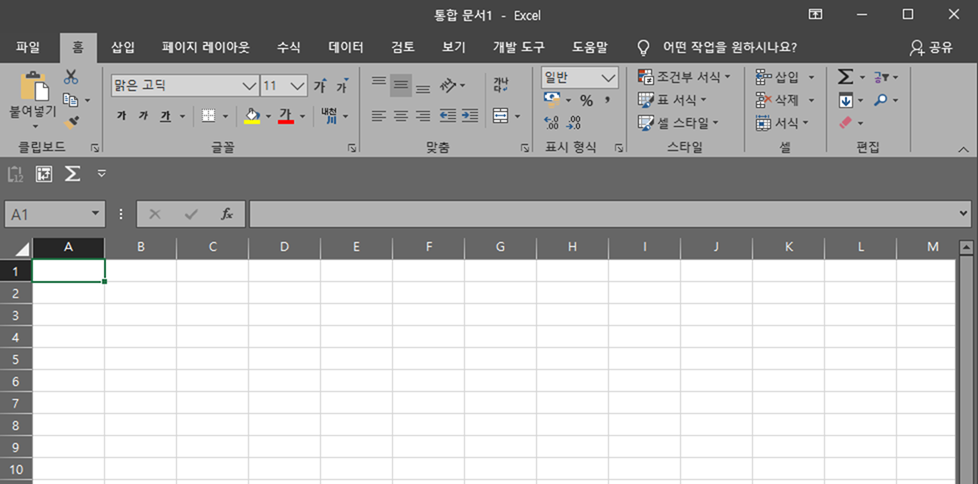Image resolution: width=978 pixels, height=484 pixels.
Task: Apply red font color 가
Action: [286, 116]
